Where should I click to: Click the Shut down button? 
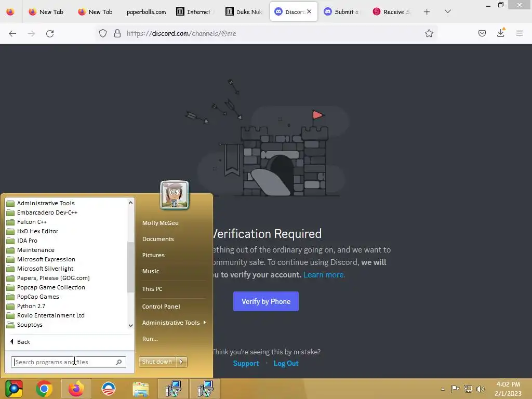point(157,362)
